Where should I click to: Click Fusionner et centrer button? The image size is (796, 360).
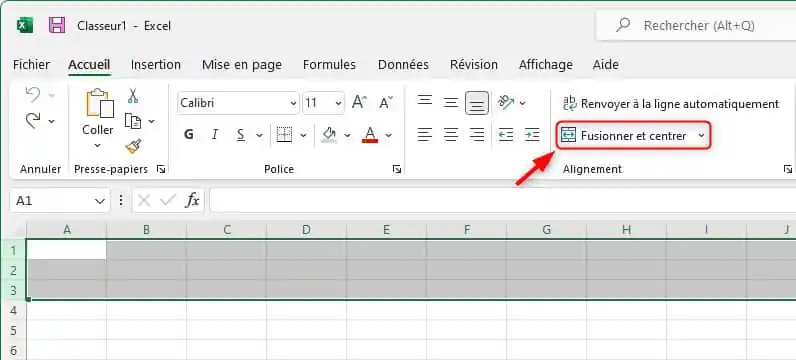coord(624,136)
